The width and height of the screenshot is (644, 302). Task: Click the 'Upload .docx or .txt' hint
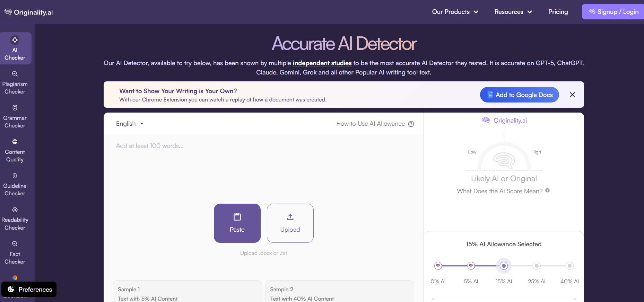pyautogui.click(x=264, y=253)
